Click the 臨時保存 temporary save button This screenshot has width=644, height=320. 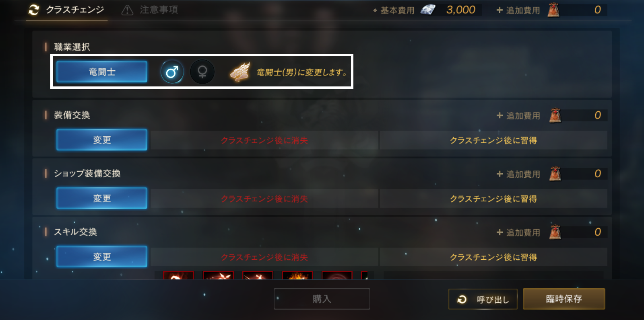point(564,299)
